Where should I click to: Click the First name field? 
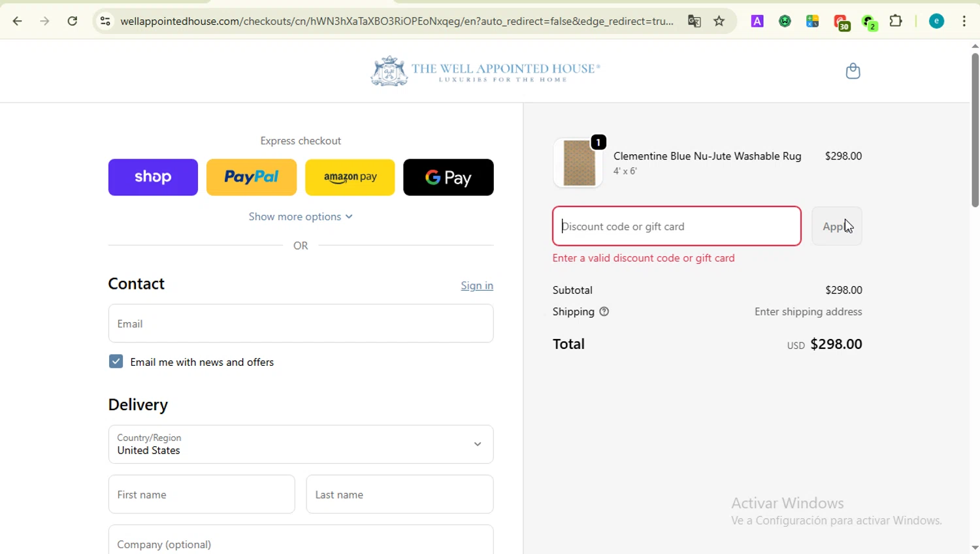201,495
